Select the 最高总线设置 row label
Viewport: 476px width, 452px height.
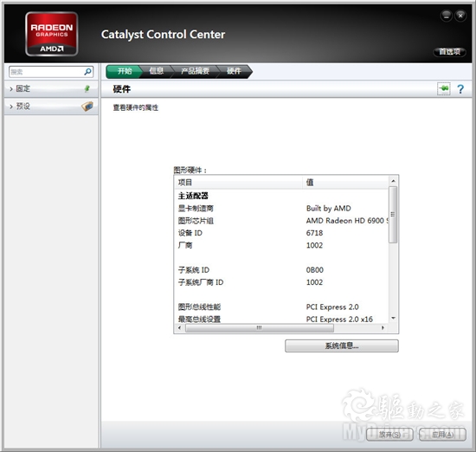tap(199, 320)
